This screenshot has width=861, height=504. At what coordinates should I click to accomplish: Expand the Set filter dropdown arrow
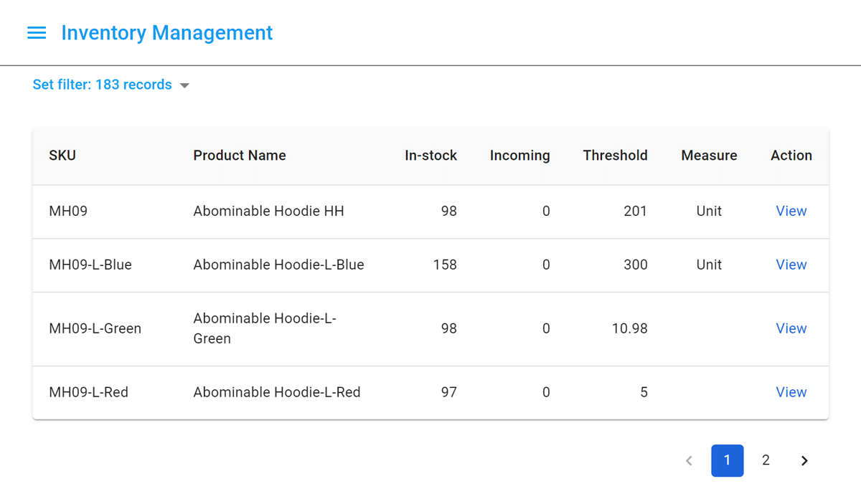184,85
